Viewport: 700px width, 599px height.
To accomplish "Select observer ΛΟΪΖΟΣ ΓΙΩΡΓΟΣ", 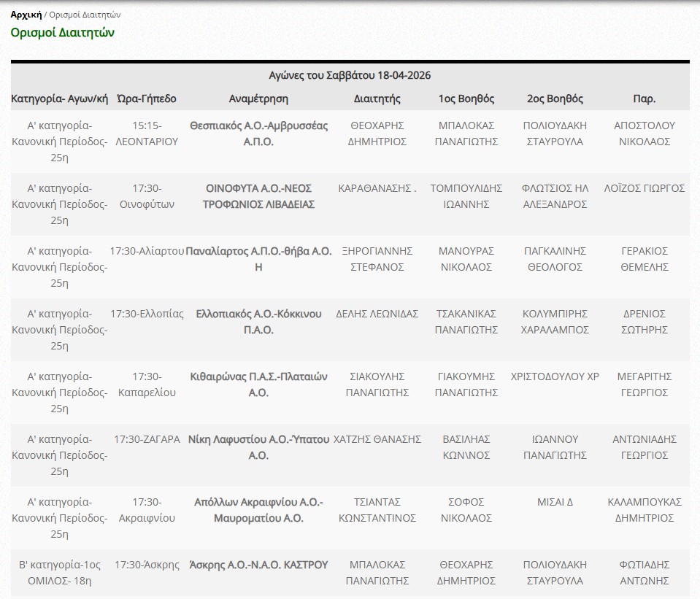I will coord(644,188).
